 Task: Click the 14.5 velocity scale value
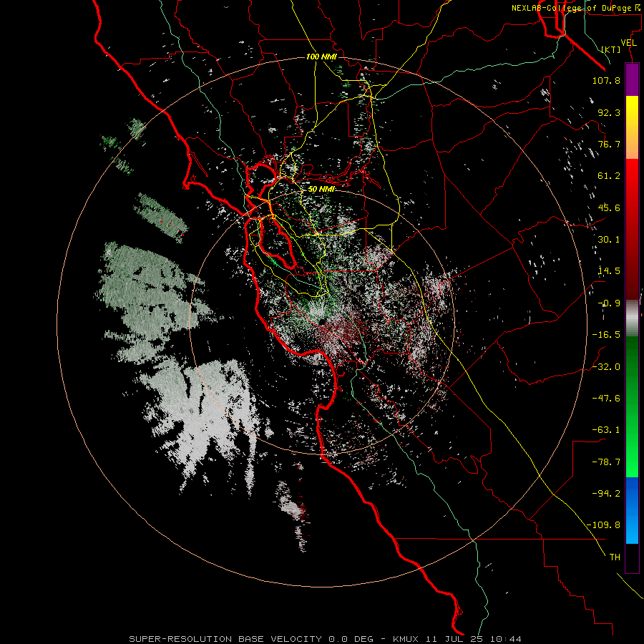(609, 271)
